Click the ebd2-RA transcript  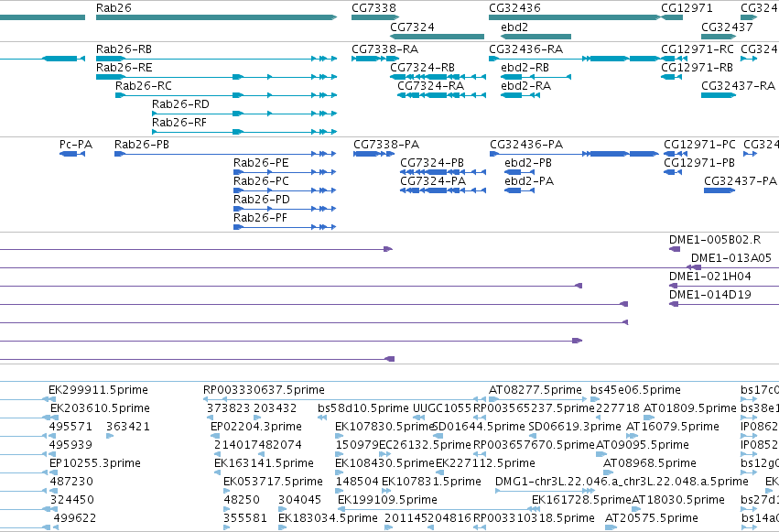tap(520, 95)
